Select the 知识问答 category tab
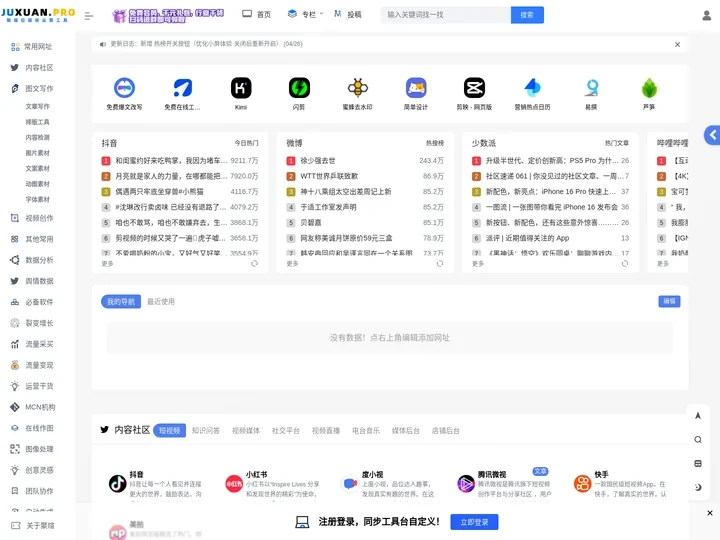Screen dimensions: 720x540 pyautogui.click(x=206, y=430)
